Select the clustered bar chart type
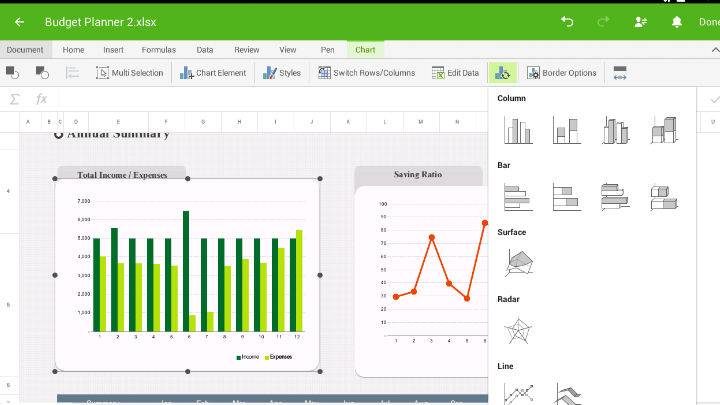 pyautogui.click(x=518, y=197)
